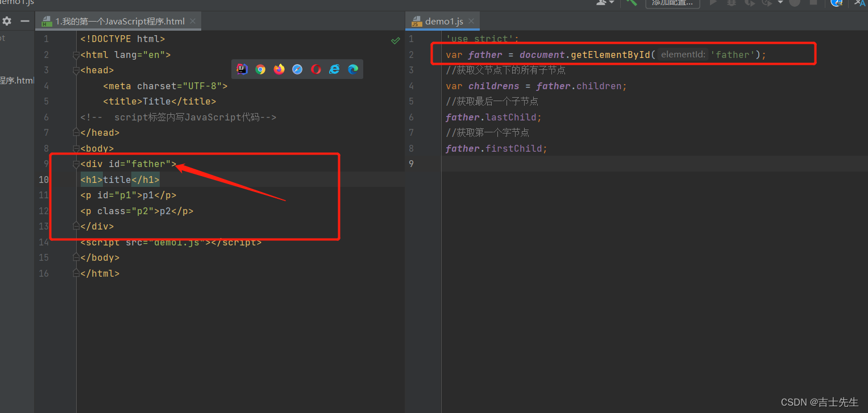Click the <h1>title</h1> code line

point(120,180)
